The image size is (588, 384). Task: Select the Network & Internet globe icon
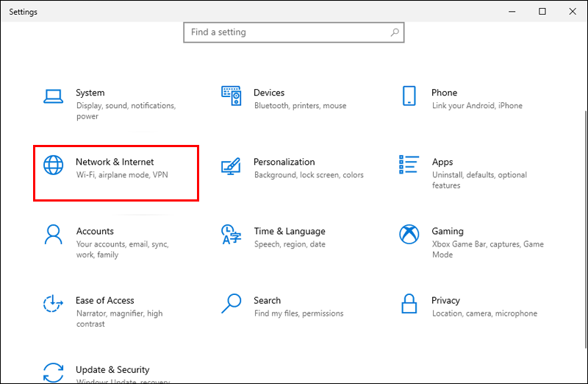[x=54, y=165]
